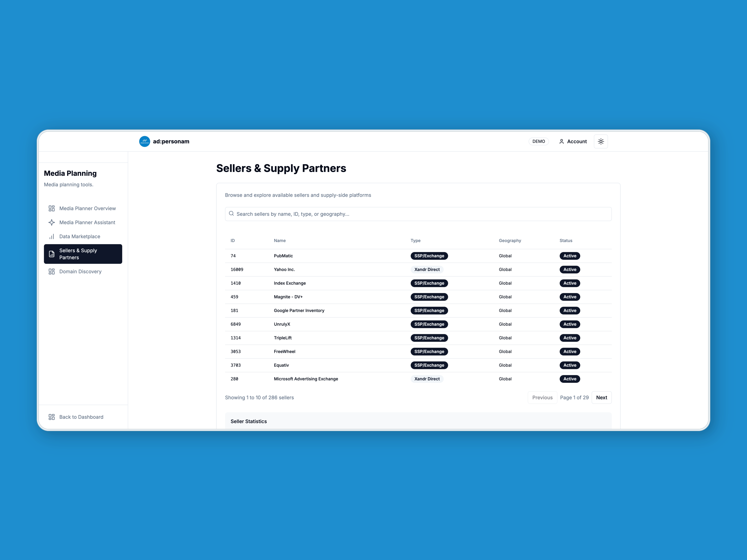The image size is (747, 560).
Task: Select Google Partner Inventory seller name
Action: click(x=299, y=311)
